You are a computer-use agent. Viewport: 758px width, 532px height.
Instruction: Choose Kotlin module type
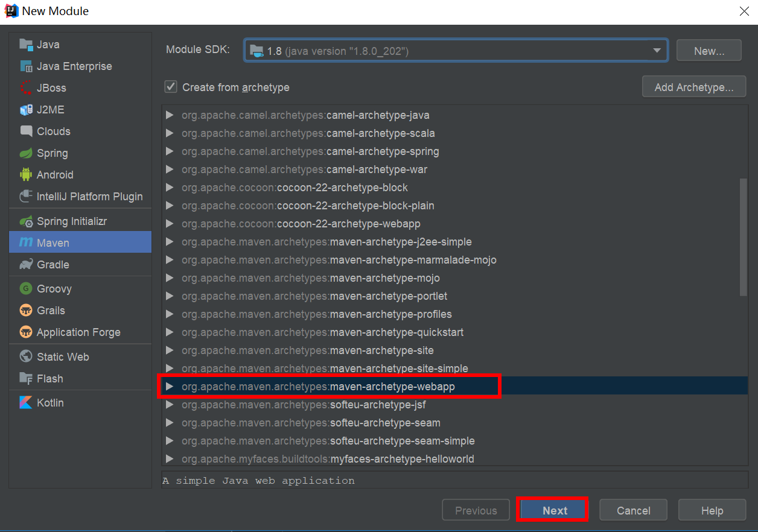point(80,403)
